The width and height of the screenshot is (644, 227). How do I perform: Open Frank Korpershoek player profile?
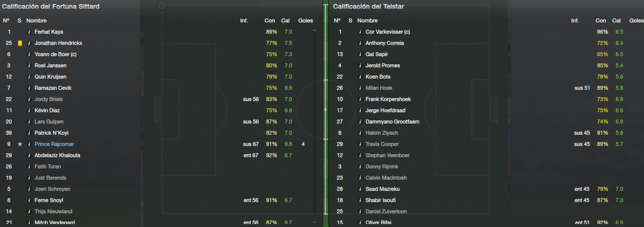[388, 99]
